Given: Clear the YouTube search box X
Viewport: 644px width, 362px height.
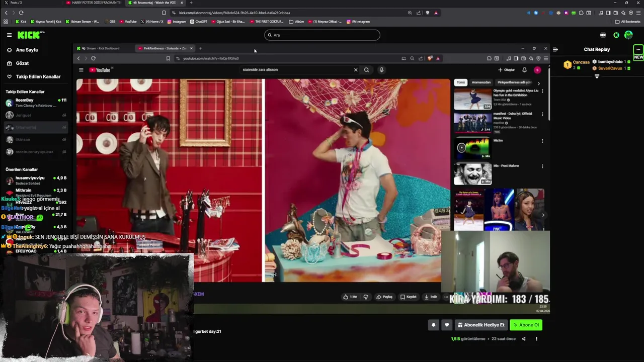Looking at the screenshot, I should pyautogui.click(x=355, y=70).
